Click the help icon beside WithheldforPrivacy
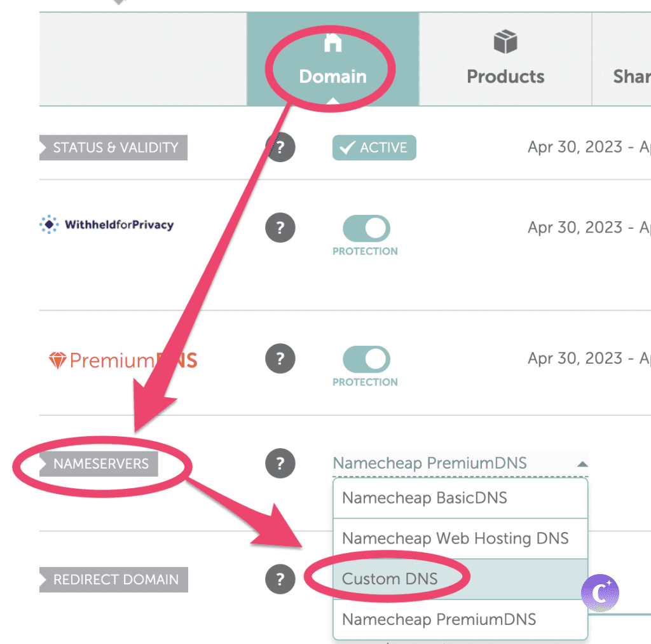 click(x=280, y=227)
